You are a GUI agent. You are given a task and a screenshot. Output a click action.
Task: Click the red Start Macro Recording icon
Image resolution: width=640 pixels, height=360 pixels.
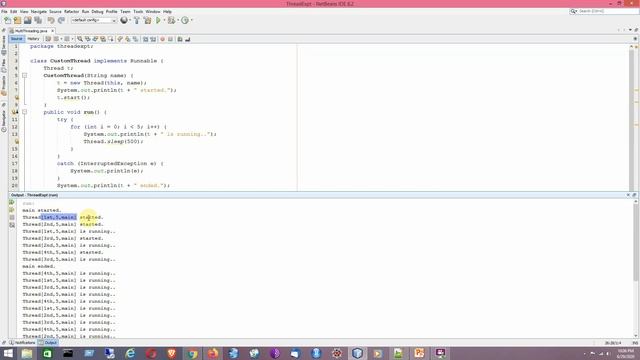[x=162, y=39]
